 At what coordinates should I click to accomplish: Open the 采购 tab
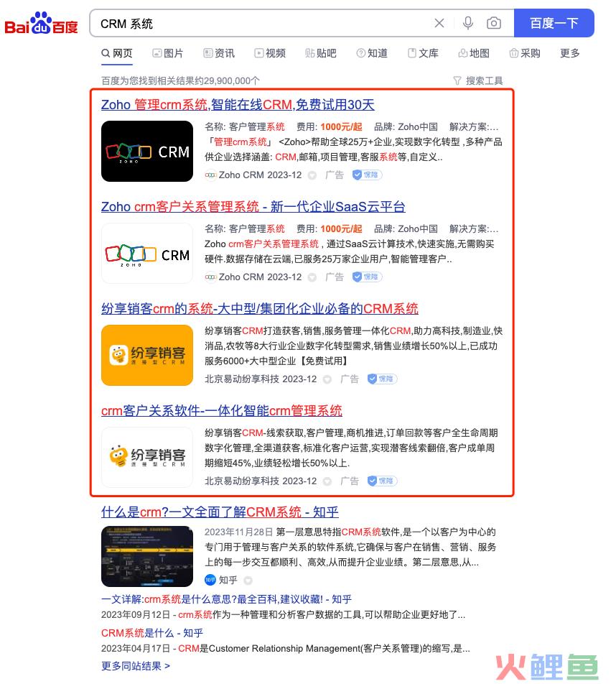point(525,53)
